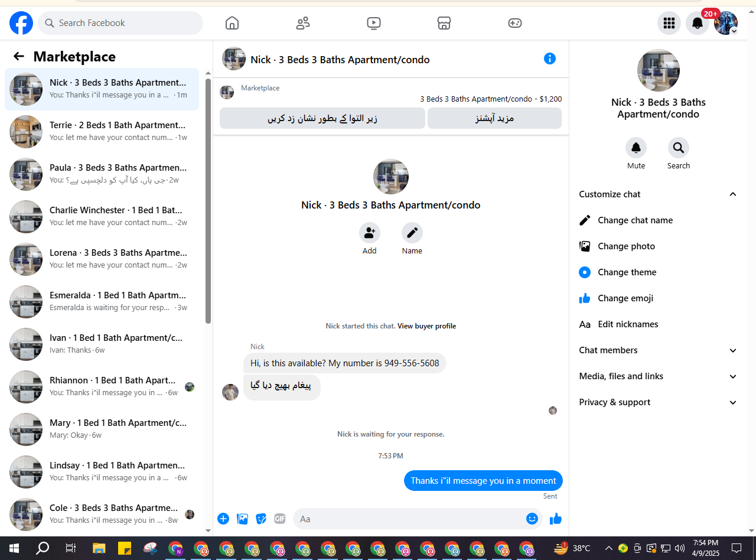The height and width of the screenshot is (560, 756).
Task: Mute this conversation
Action: 636,148
